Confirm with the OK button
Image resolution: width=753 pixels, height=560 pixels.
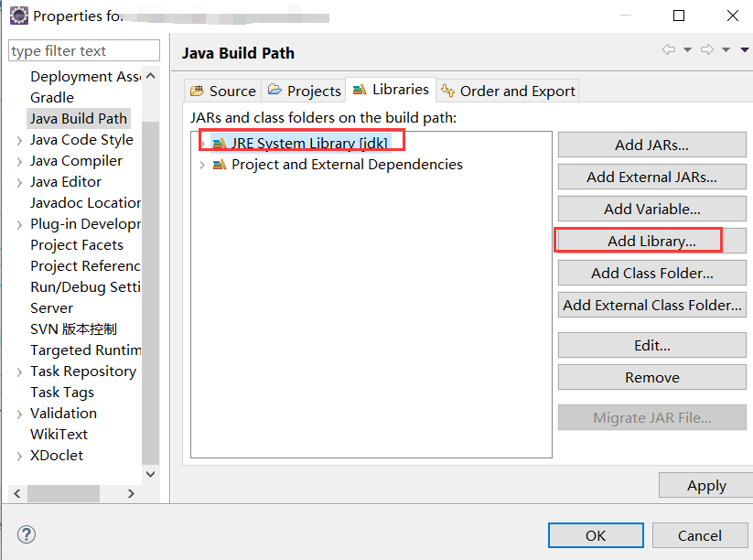point(596,535)
